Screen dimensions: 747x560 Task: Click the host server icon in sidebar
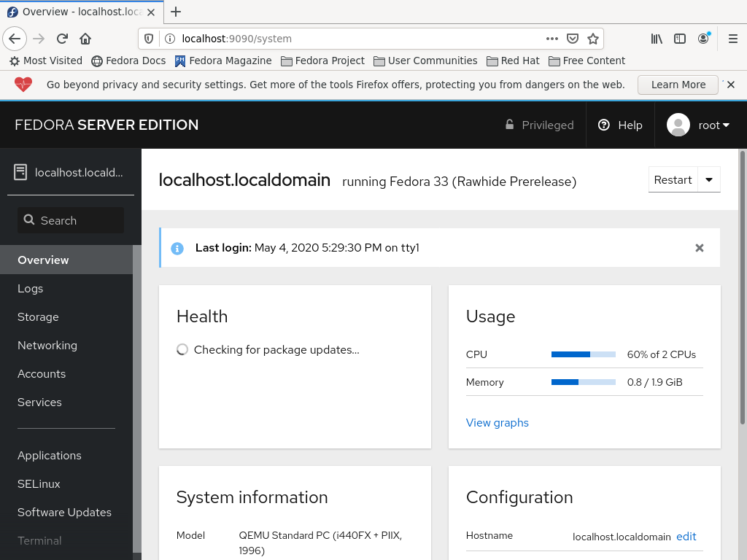[x=20, y=172]
